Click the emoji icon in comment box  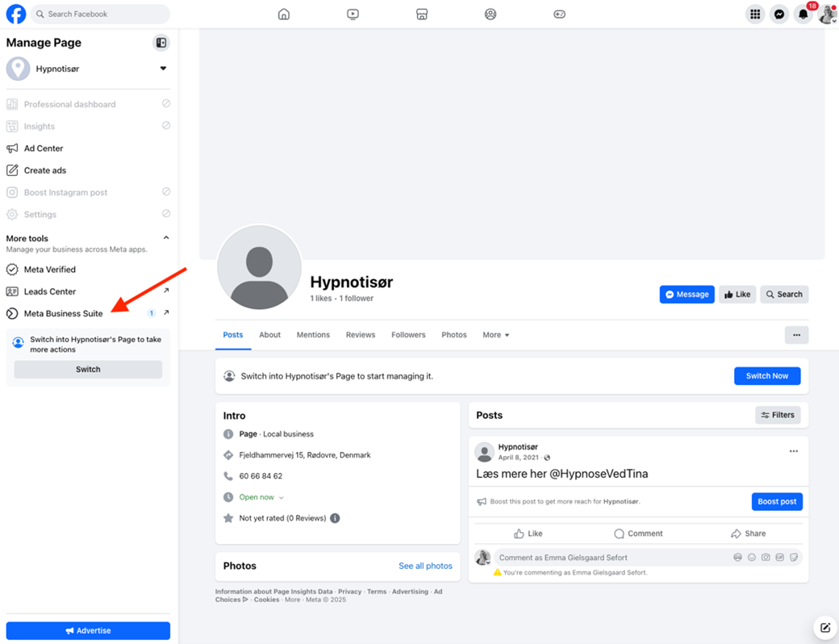coord(752,558)
